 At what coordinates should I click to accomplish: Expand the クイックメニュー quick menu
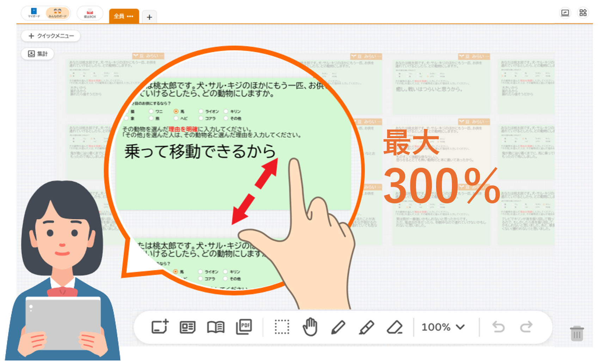pos(51,36)
